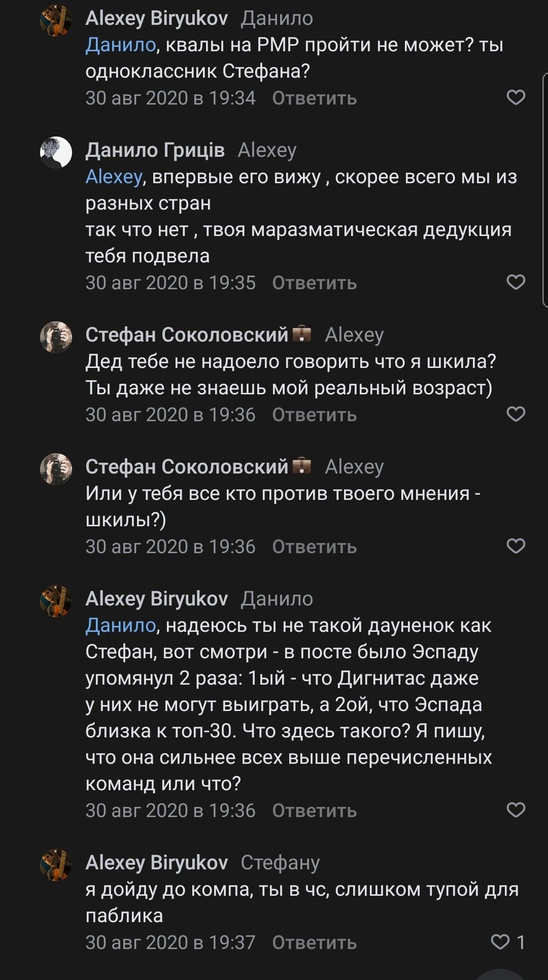Reply to Alexey's 19:34 comment
Viewport: 548px width, 980px height.
[314, 98]
